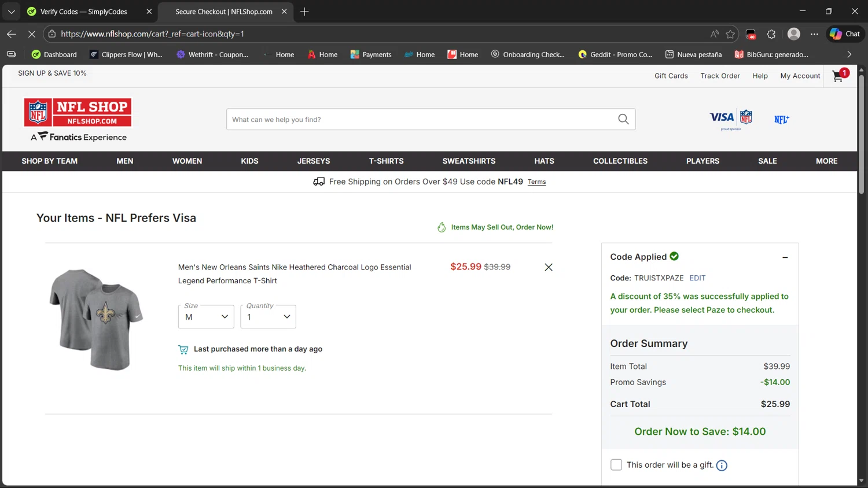
Task: Open Read Aloud icon in address bar
Action: click(715, 34)
